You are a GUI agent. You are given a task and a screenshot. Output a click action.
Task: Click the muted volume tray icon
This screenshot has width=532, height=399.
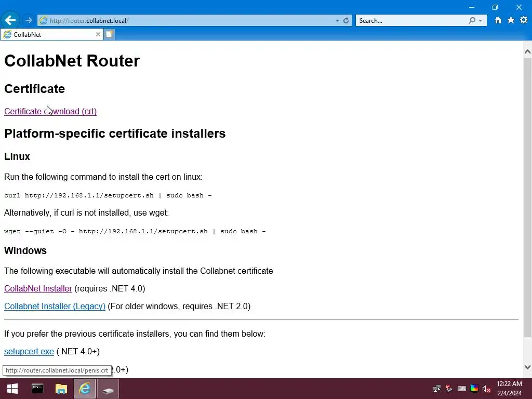pos(486,389)
